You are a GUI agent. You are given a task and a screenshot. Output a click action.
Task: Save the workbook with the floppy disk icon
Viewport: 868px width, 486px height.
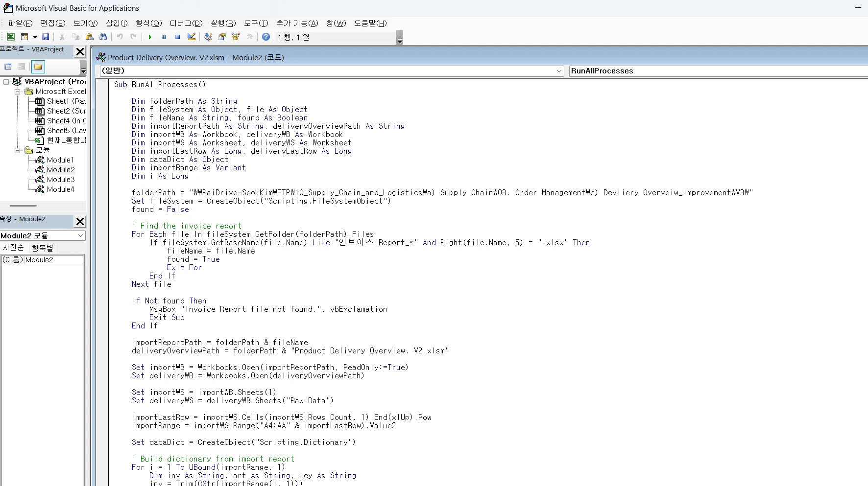(46, 37)
